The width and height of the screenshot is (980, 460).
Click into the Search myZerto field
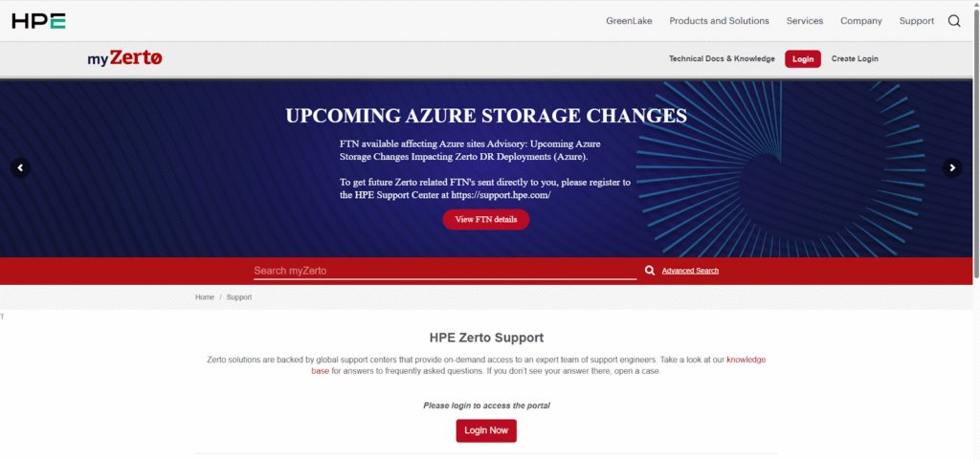(x=444, y=271)
